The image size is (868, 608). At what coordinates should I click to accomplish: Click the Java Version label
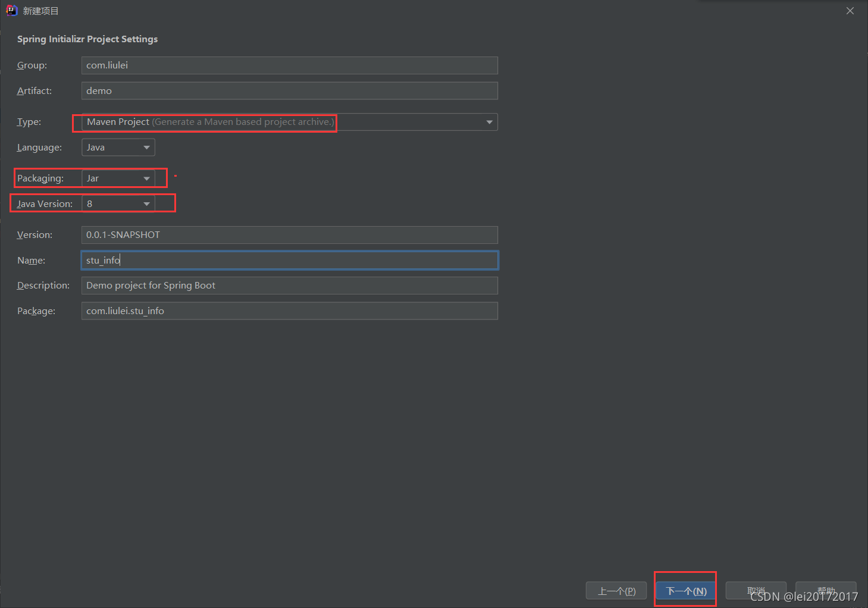(x=45, y=203)
